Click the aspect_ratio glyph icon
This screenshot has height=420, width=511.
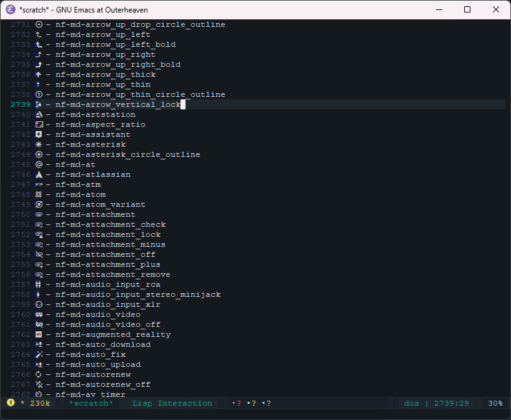tap(39, 124)
